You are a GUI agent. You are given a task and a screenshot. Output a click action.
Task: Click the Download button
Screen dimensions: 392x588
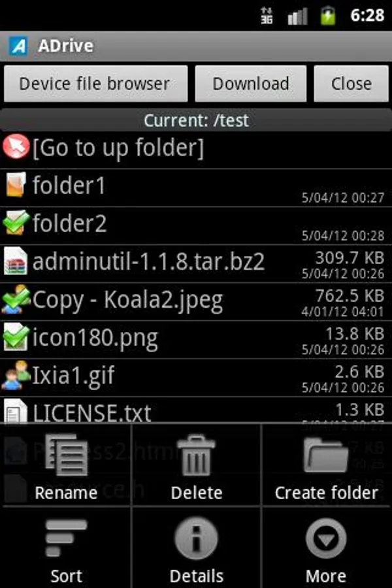251,84
